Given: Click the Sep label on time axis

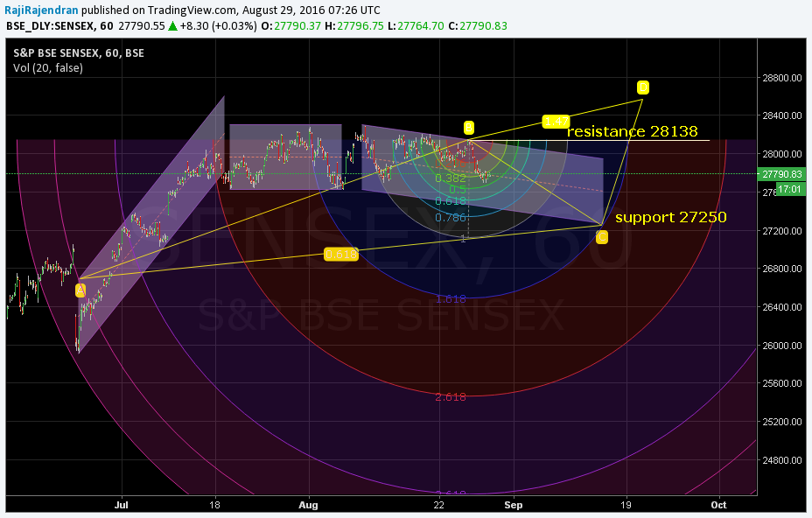Looking at the screenshot, I should pos(514,505).
